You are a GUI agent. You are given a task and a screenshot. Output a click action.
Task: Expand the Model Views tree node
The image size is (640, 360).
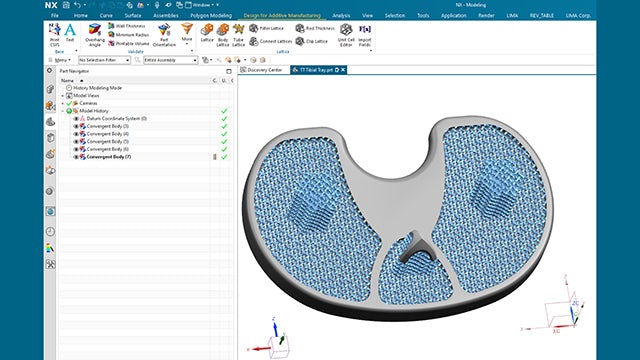[63, 96]
